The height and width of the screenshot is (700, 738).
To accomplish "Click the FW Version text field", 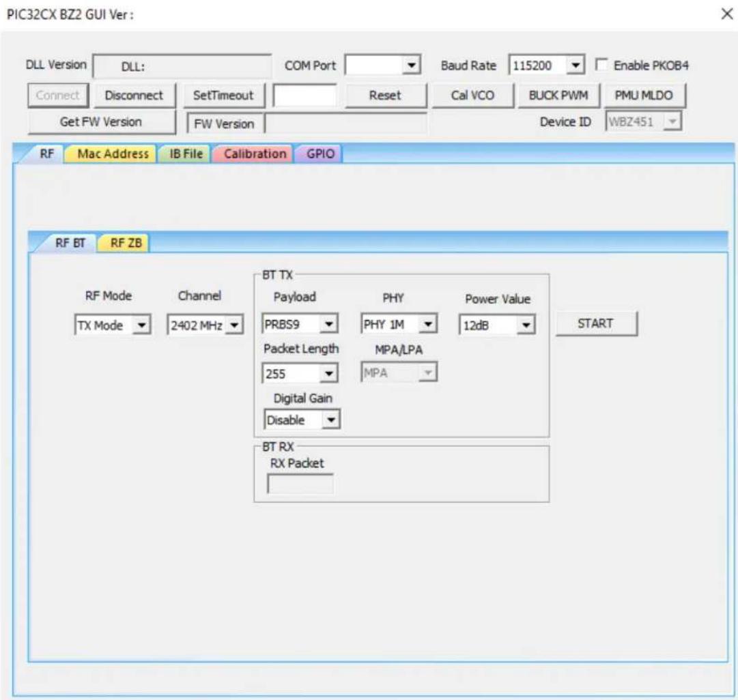I will 346,123.
